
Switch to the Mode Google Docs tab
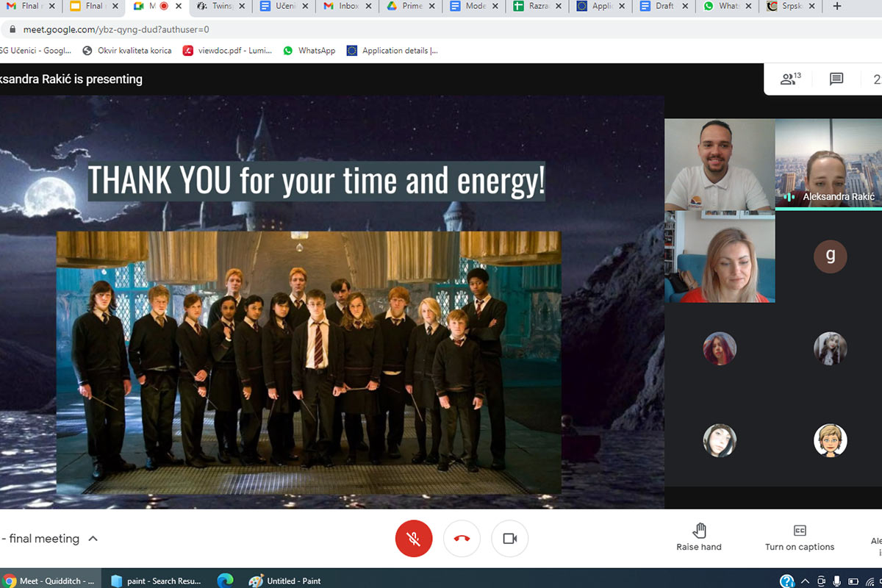click(x=473, y=7)
